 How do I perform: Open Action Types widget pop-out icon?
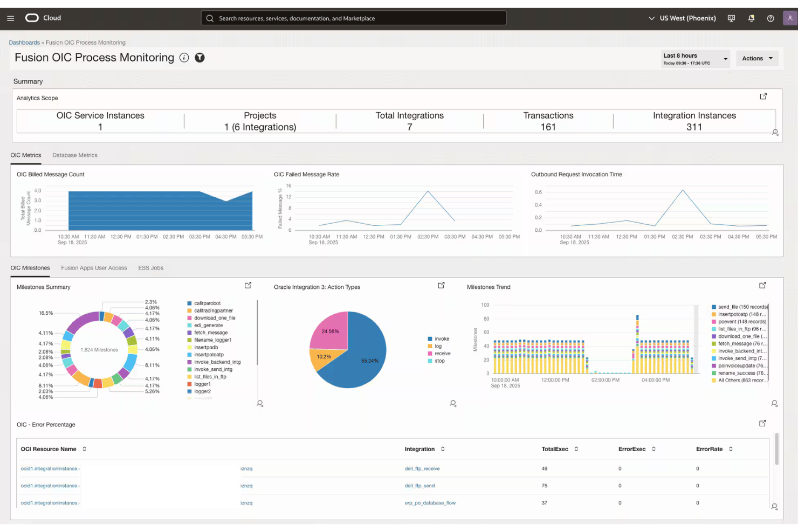(x=441, y=285)
